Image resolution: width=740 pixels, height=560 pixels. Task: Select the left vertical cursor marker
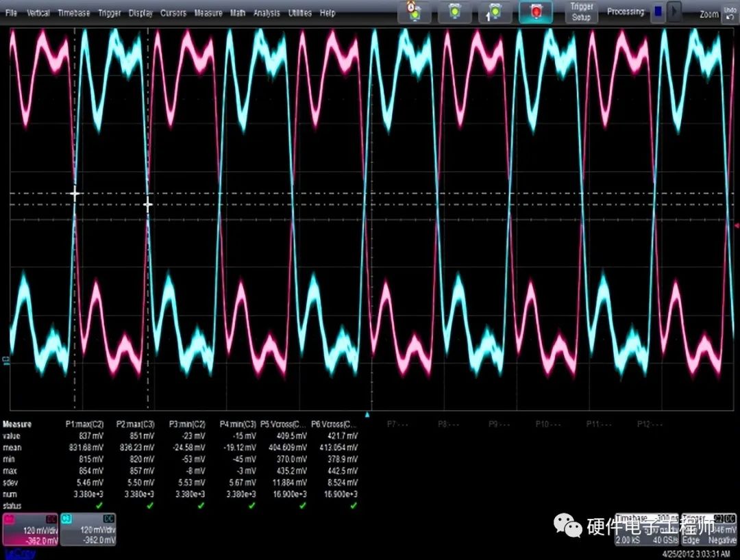75,193
